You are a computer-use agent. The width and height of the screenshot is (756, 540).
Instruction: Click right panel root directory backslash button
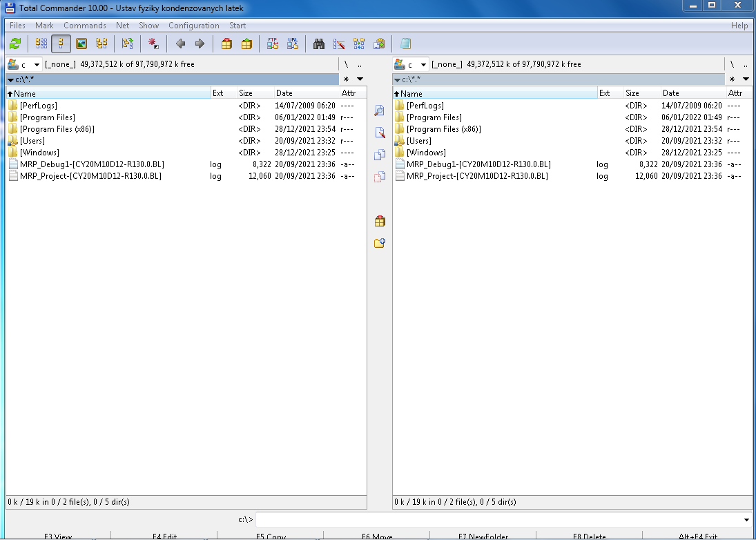[x=733, y=64]
